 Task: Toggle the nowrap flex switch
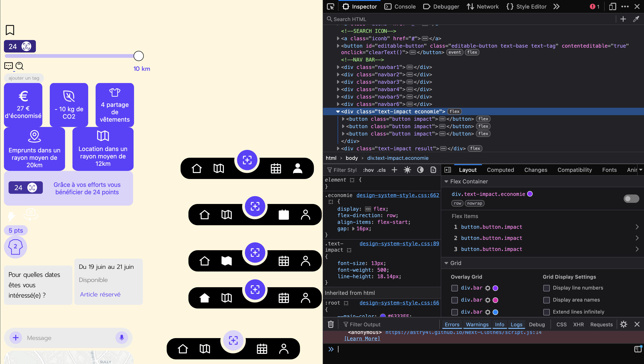coord(631,198)
